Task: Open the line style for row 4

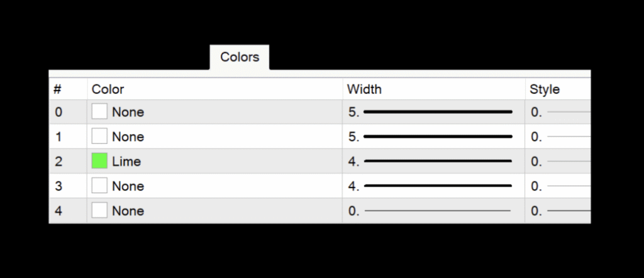Action: tap(560, 211)
